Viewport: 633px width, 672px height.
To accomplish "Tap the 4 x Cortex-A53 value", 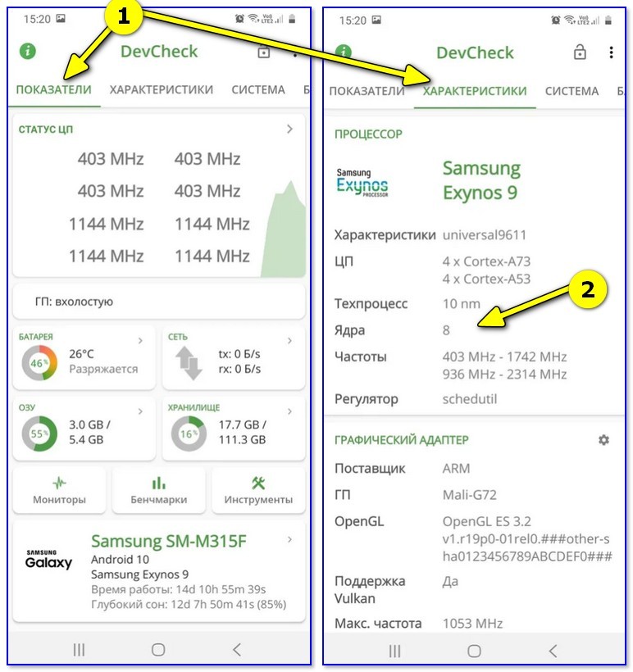I will point(486,279).
